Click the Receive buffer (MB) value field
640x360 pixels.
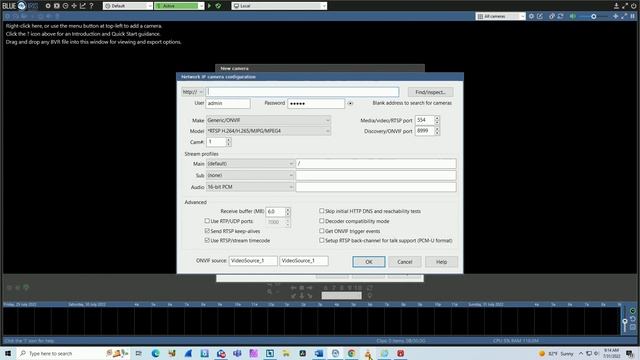[x=276, y=211]
